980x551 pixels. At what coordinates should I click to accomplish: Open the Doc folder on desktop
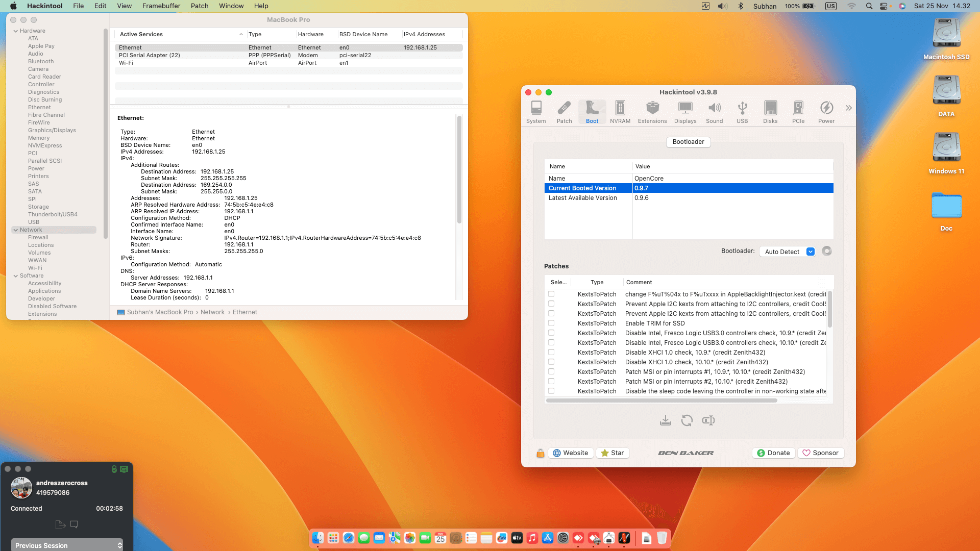click(x=946, y=211)
